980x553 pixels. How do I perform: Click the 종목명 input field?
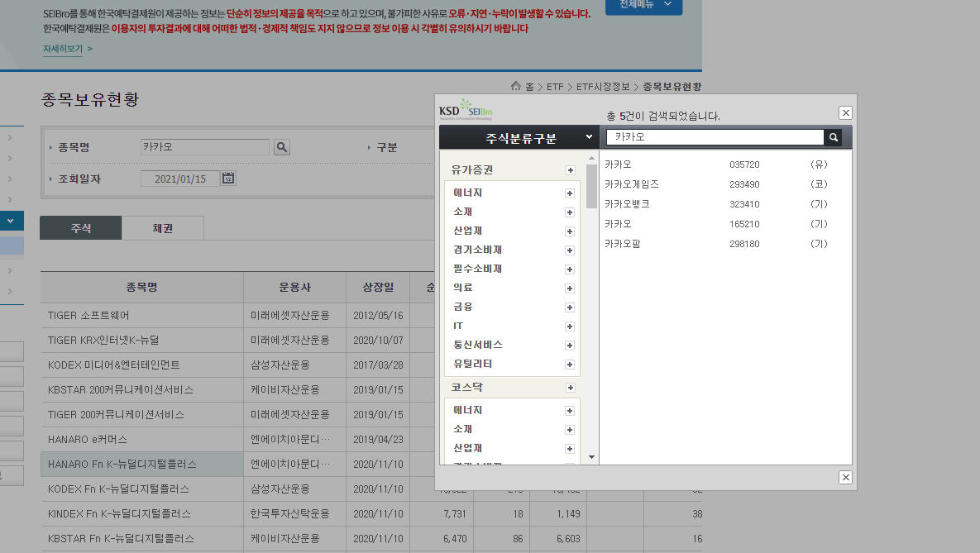205,147
